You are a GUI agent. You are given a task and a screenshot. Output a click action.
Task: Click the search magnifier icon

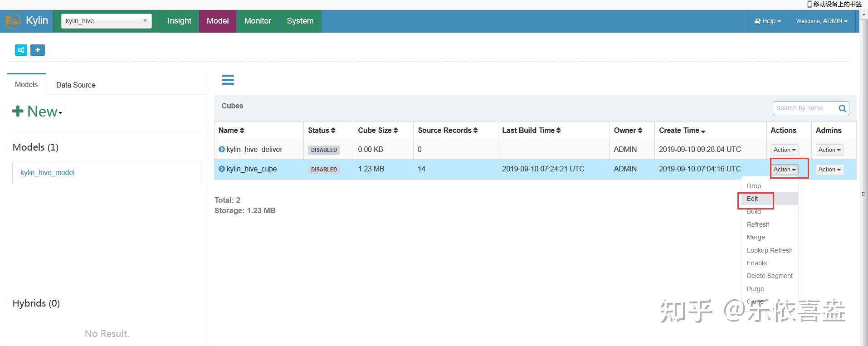842,108
